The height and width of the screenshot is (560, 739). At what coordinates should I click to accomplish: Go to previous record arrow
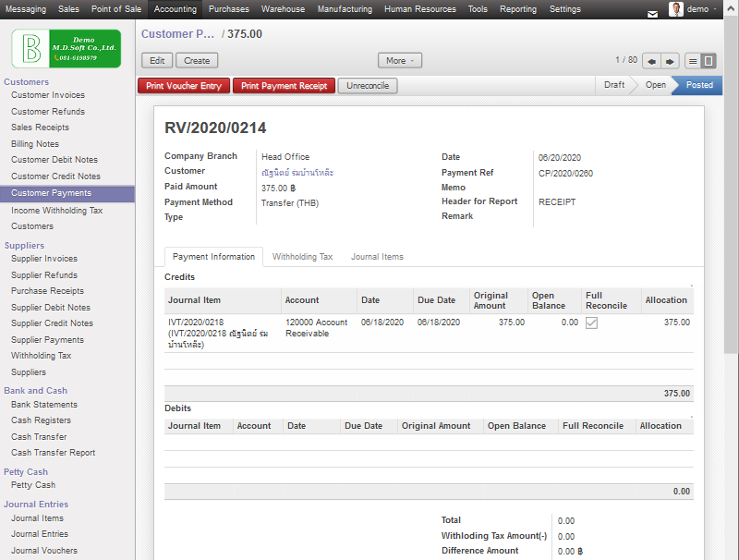[651, 61]
